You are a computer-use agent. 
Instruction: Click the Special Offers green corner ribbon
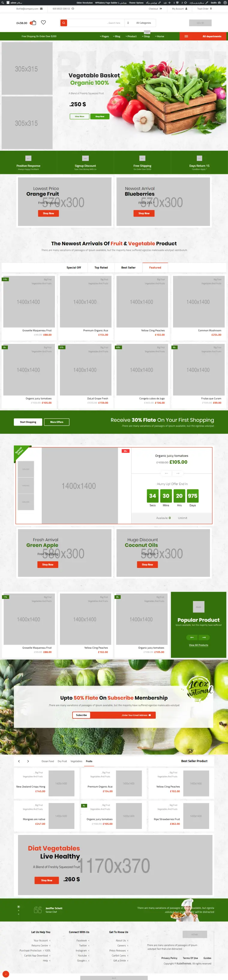(x=20, y=452)
